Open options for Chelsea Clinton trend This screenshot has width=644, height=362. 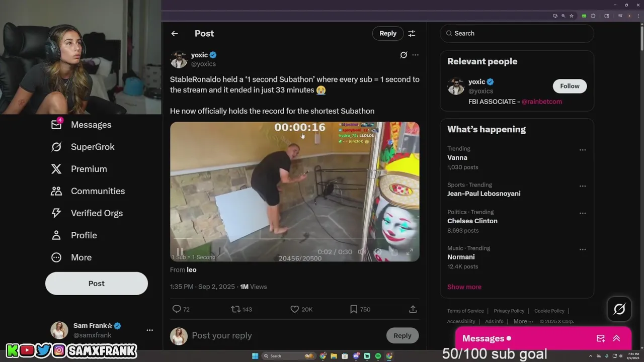tap(583, 213)
